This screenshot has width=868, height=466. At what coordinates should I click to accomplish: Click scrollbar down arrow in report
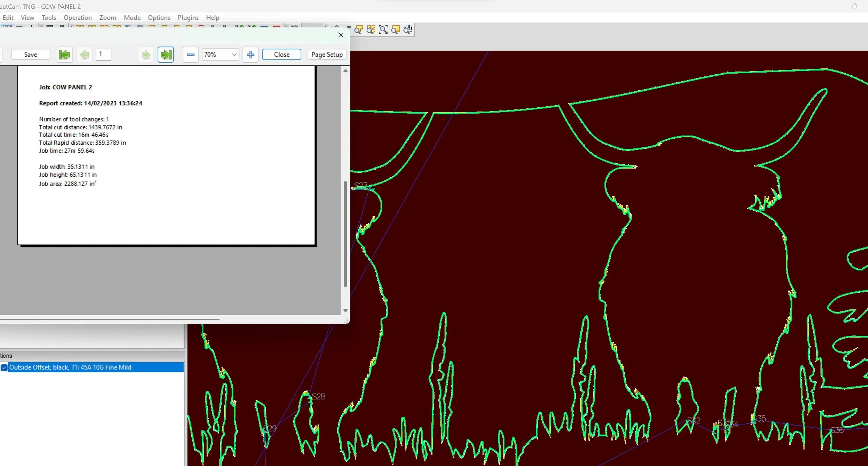(x=345, y=311)
